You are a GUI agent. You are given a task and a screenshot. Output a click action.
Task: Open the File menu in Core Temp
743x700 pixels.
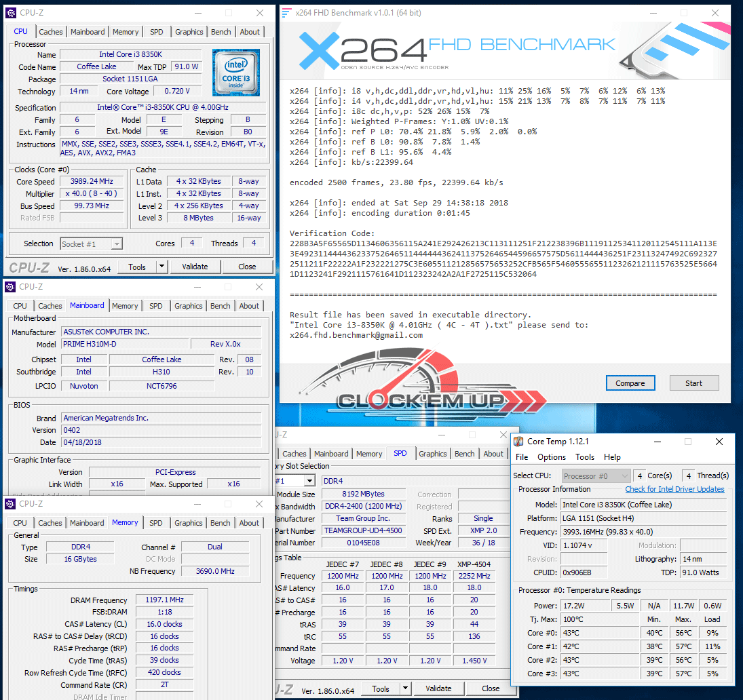coord(522,457)
